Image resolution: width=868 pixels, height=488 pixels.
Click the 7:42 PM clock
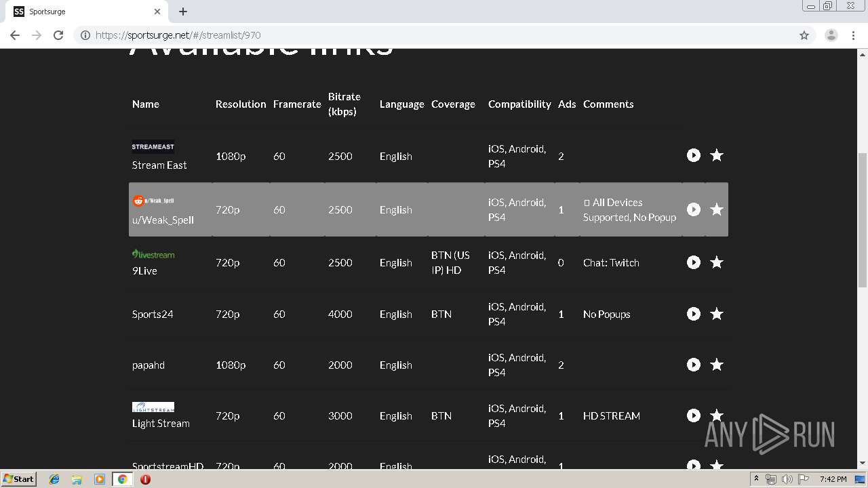tap(833, 479)
